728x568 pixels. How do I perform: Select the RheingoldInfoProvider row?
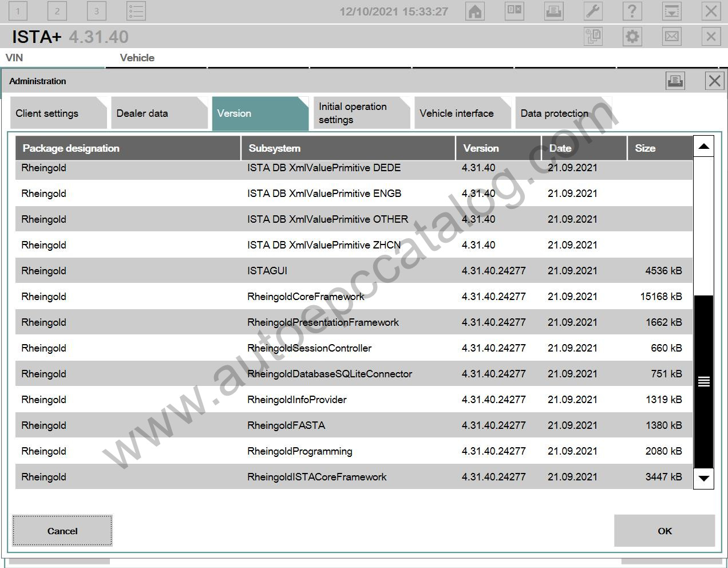[354, 400]
